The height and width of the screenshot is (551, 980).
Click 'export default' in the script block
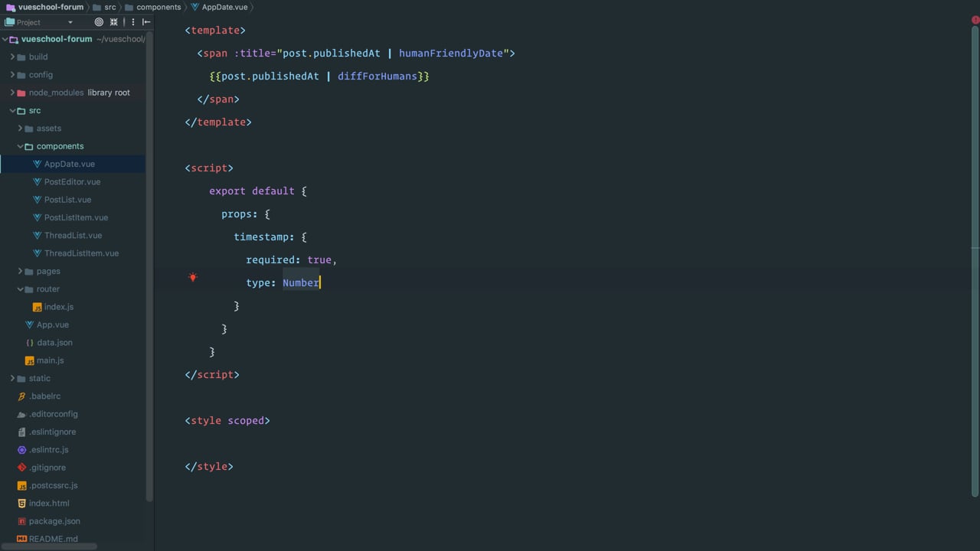(252, 191)
